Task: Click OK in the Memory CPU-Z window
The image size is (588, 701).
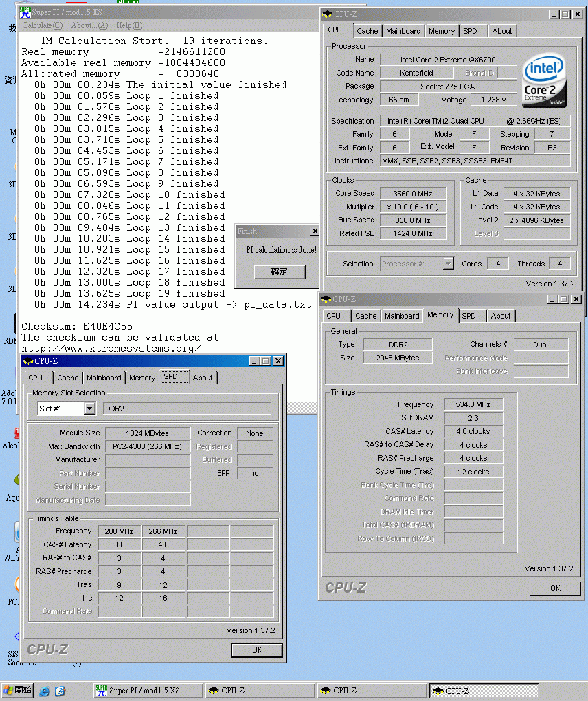Action: [x=555, y=588]
